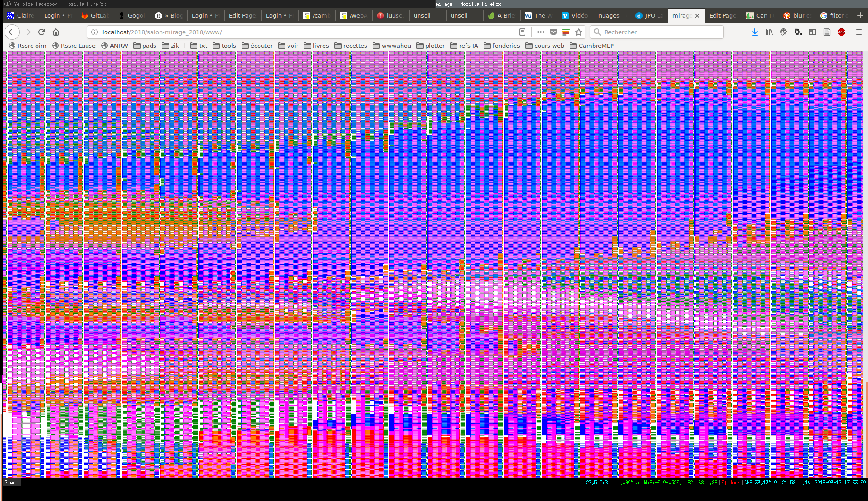Image resolution: width=868 pixels, height=501 pixels.
Task: Open page actions three-dots menu
Action: coord(541,32)
